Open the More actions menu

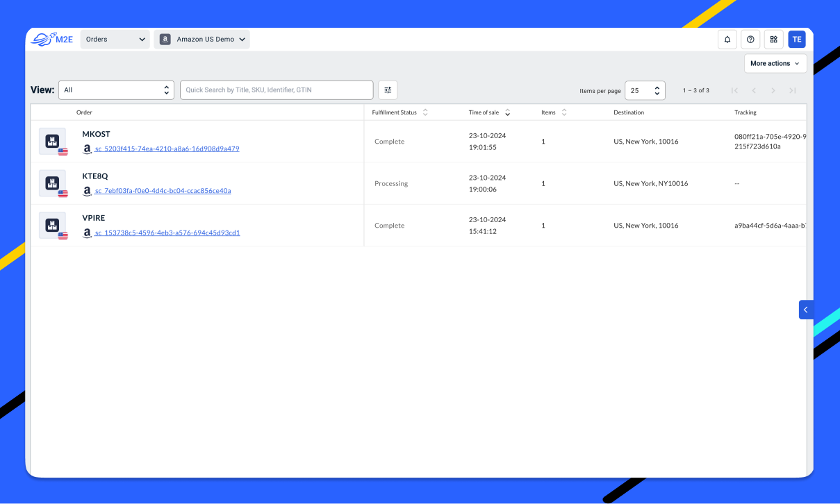[775, 63]
